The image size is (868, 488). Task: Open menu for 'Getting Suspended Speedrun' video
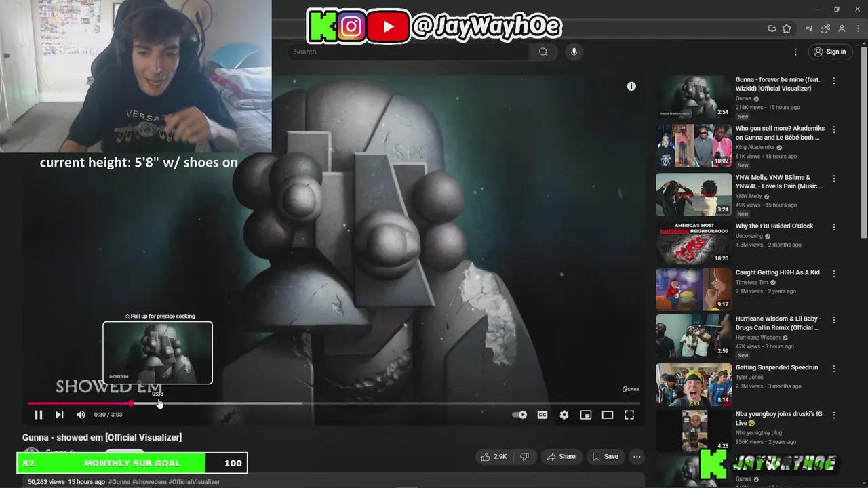[834, 369]
